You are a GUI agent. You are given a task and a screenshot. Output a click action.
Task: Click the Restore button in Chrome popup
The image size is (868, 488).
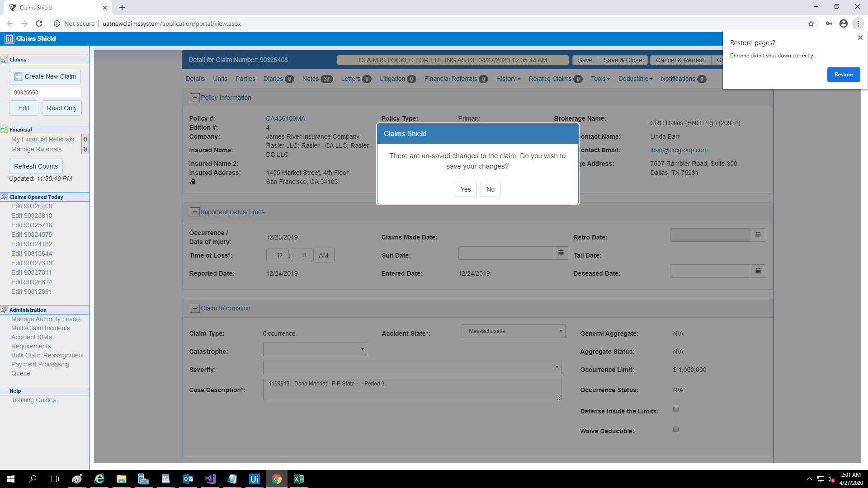(x=844, y=75)
